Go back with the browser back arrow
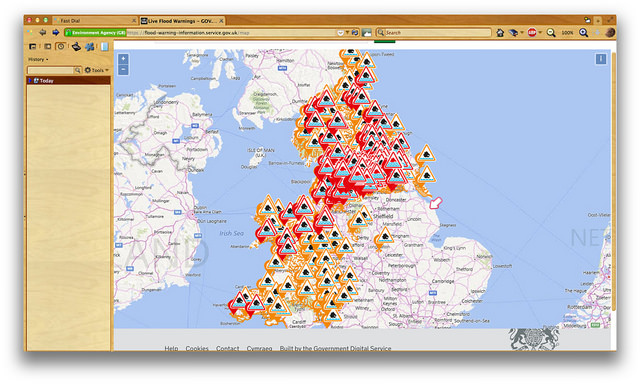This screenshot has width=640, height=384. (42, 33)
